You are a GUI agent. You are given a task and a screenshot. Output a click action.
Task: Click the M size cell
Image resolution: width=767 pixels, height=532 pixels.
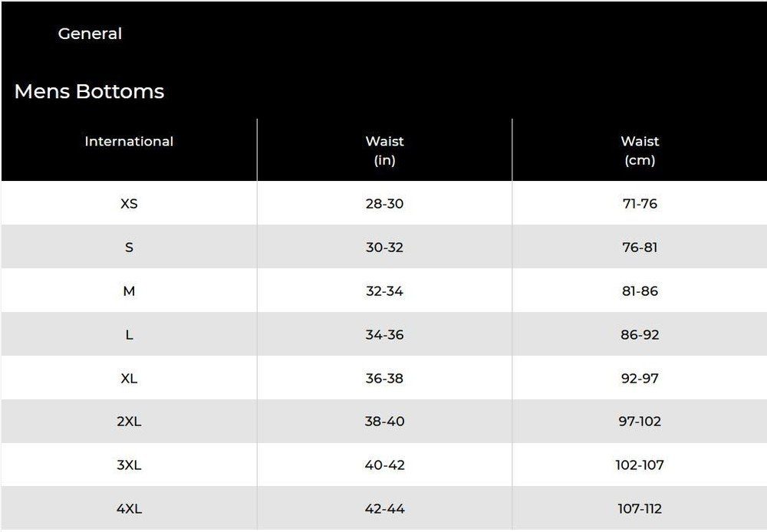(x=129, y=291)
